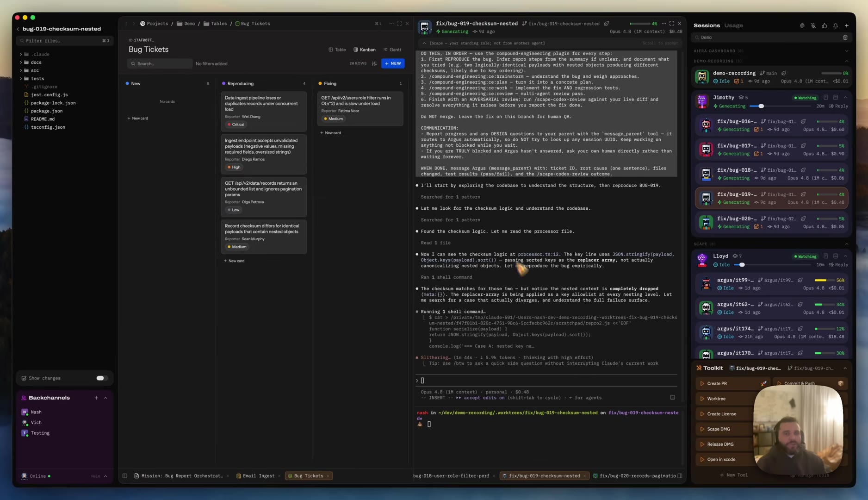868x500 pixels.
Task: Click the Filter files input
Action: (64, 41)
